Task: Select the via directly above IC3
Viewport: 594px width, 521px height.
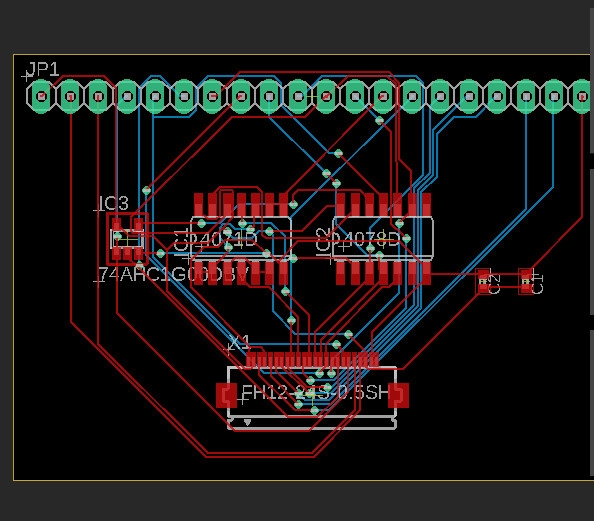Action: tap(146, 190)
